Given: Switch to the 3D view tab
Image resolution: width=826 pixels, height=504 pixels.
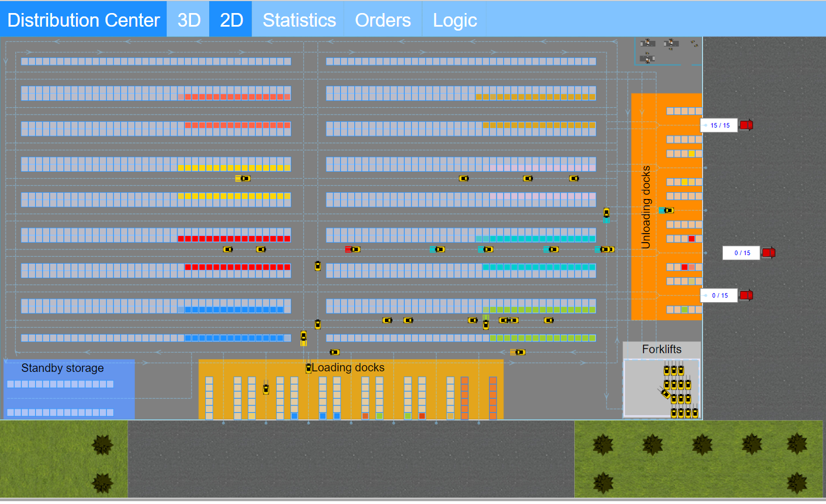Looking at the screenshot, I should tap(188, 19).
